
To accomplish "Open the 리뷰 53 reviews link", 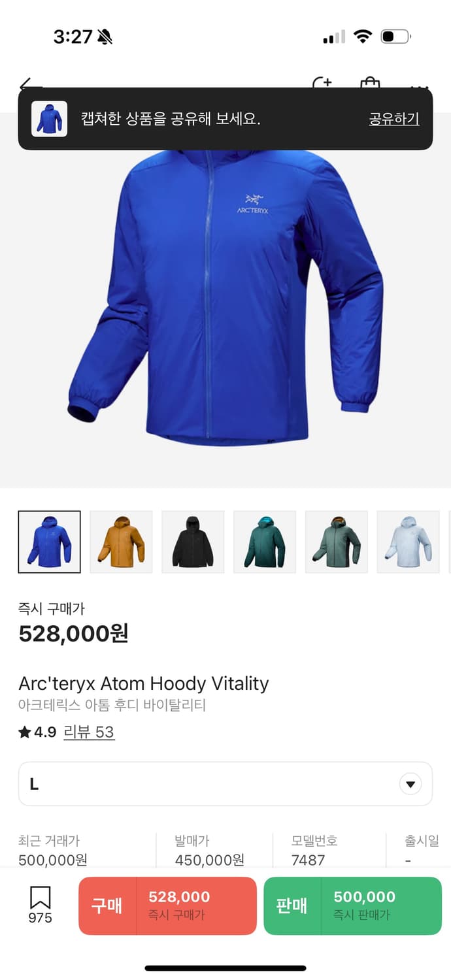I will point(89,732).
